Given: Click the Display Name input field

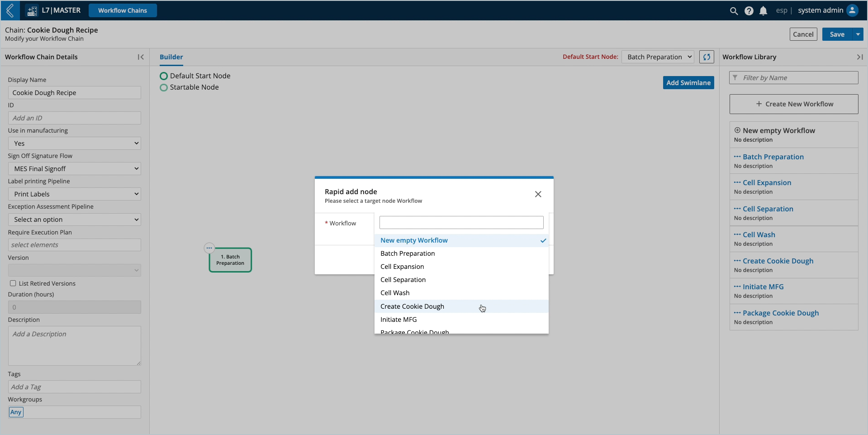Looking at the screenshot, I should pos(74,93).
